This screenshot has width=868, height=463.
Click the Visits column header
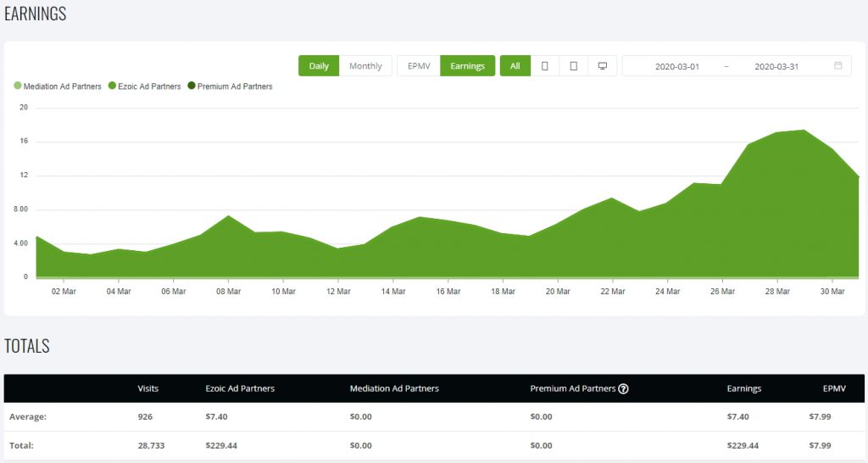click(x=147, y=388)
